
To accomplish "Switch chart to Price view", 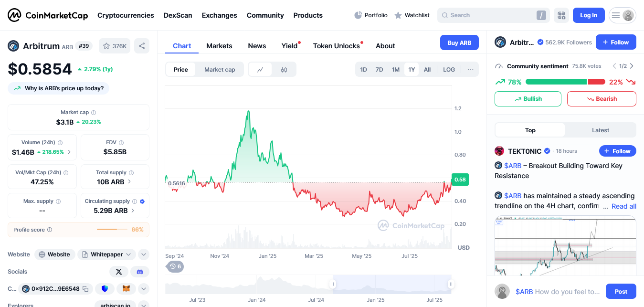I will pos(181,70).
